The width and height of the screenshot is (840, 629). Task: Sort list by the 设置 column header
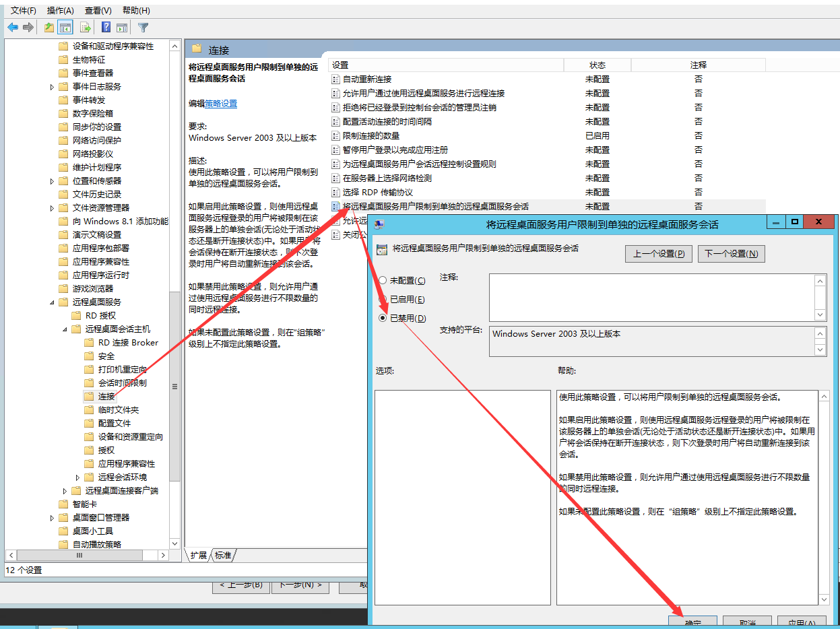click(446, 65)
